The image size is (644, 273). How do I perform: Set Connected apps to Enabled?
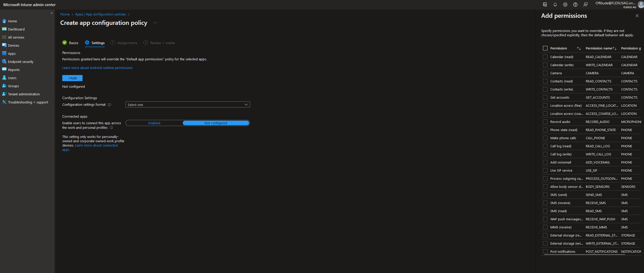[154, 123]
